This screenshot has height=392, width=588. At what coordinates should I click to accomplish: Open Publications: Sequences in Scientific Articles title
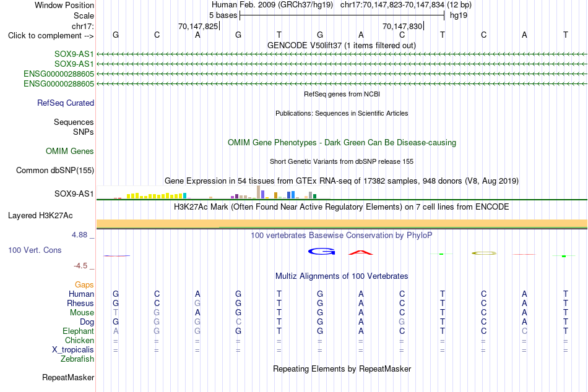tap(342, 113)
